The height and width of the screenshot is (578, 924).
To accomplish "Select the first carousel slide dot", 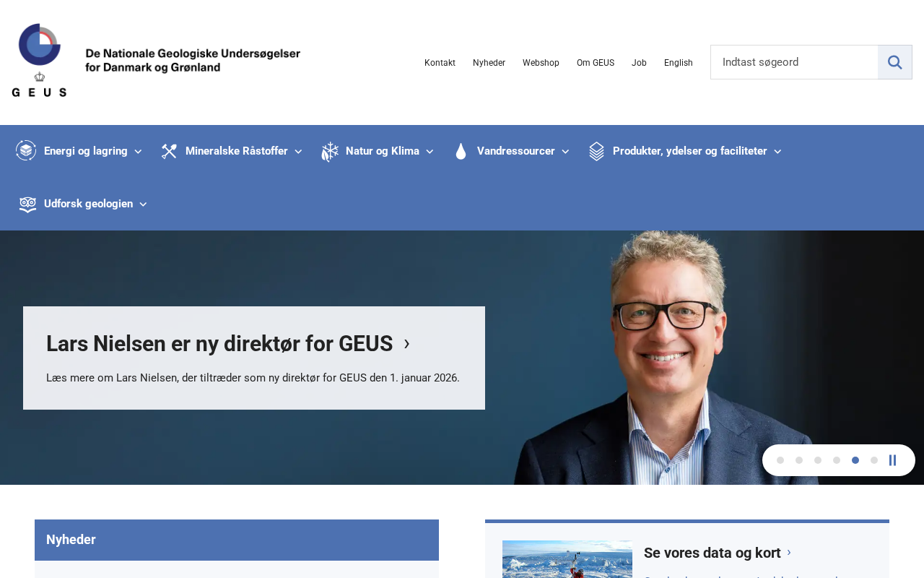I will click(780, 460).
